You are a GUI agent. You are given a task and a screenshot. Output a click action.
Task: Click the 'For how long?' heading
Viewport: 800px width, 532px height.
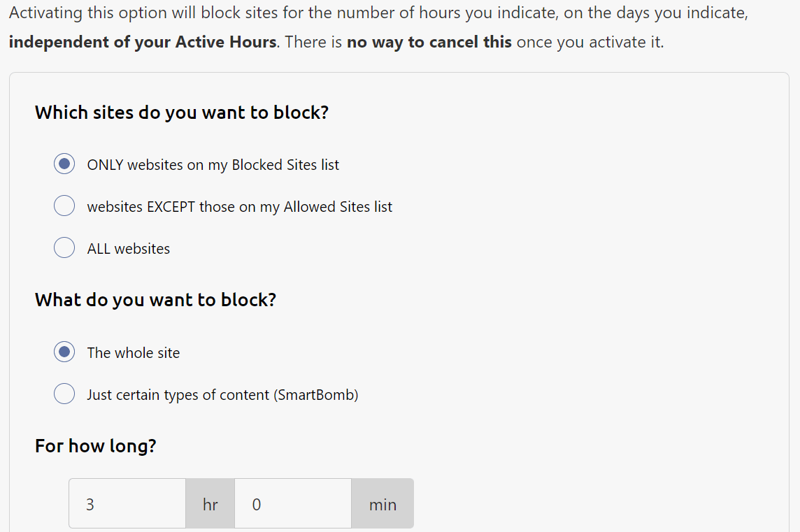(95, 446)
